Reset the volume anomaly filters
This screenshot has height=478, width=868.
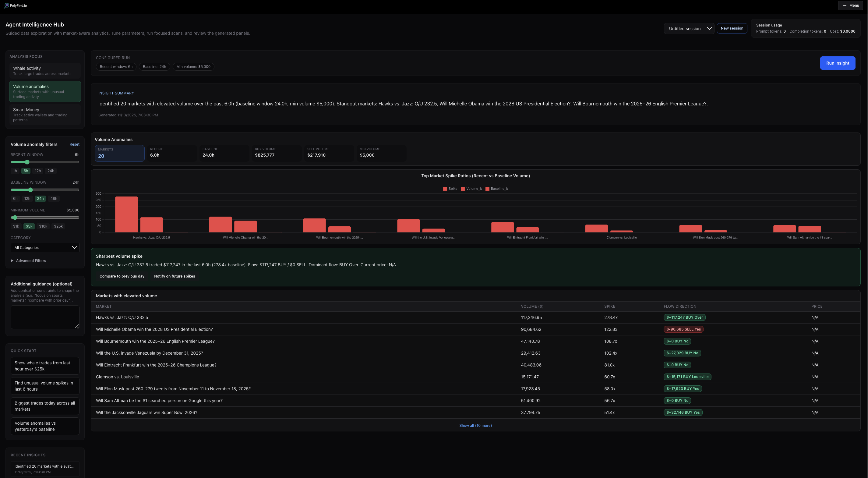click(74, 144)
